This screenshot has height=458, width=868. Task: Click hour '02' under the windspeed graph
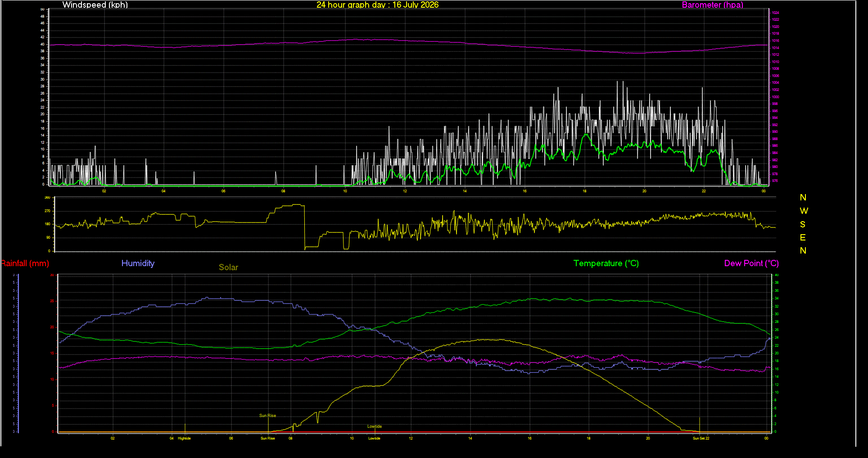pyautogui.click(x=104, y=191)
